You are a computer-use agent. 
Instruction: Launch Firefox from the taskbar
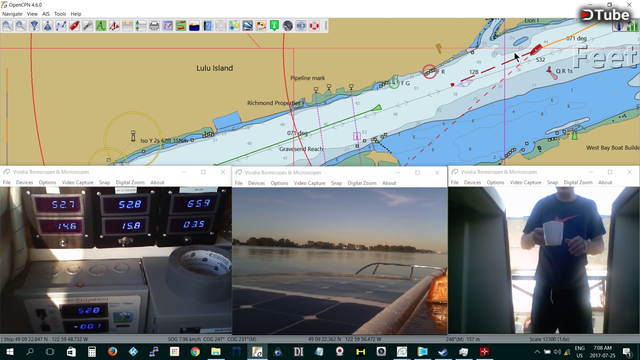click(112, 351)
